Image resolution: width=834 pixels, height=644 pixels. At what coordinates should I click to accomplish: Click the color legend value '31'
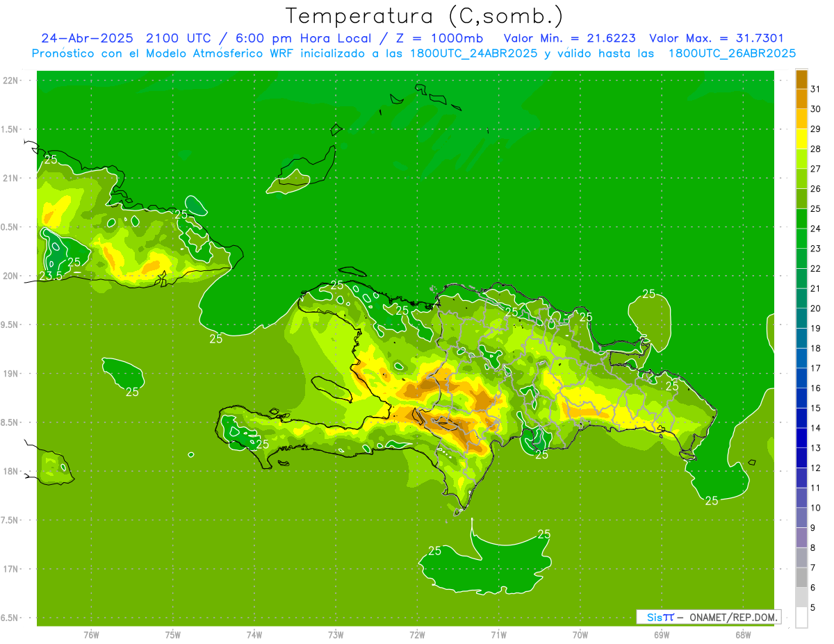(x=816, y=88)
